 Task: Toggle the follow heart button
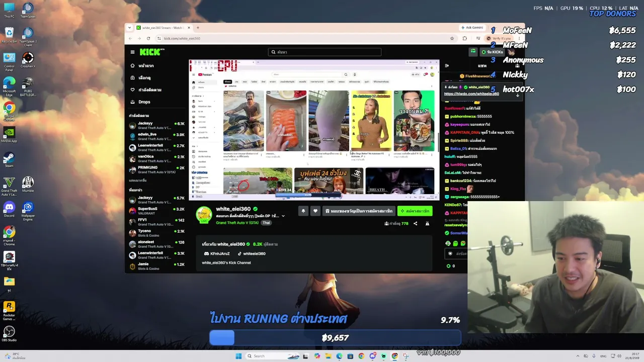coord(315,211)
